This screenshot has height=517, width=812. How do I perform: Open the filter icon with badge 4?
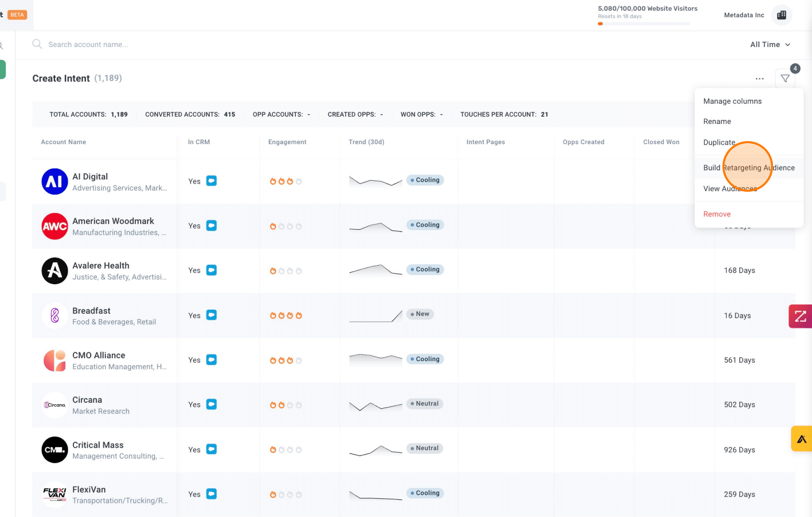(x=785, y=78)
